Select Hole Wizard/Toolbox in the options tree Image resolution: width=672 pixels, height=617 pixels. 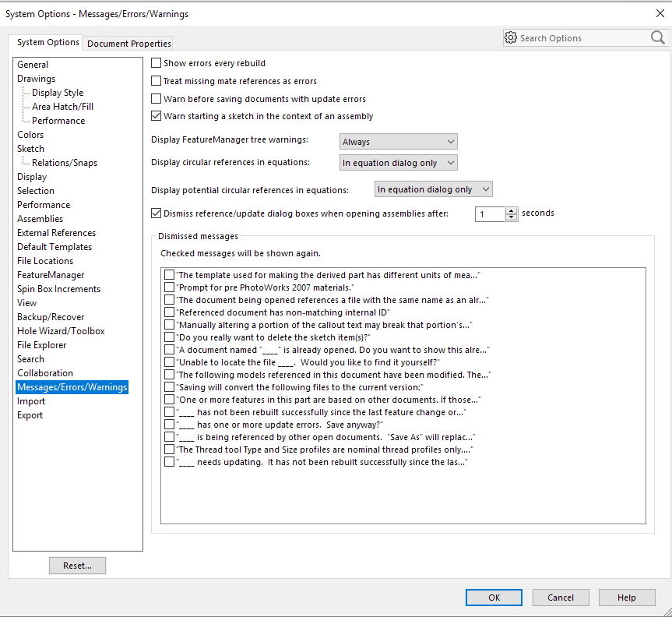point(61,331)
